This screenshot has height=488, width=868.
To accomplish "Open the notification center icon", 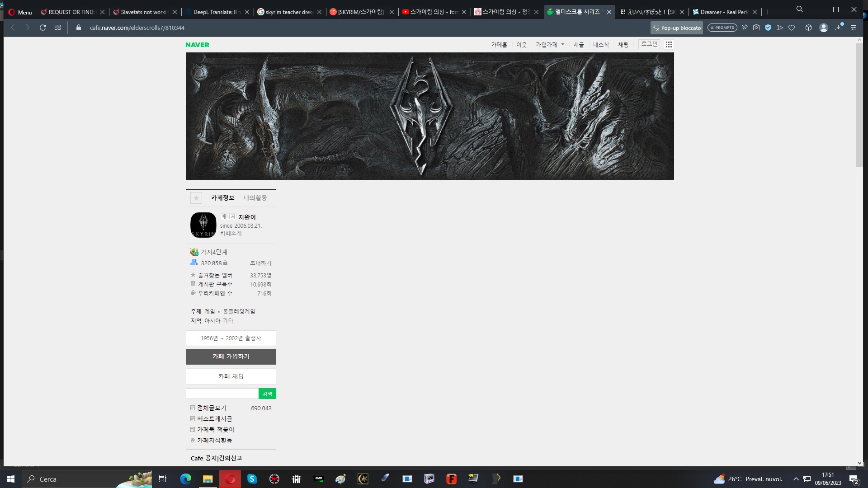I will pos(854,479).
